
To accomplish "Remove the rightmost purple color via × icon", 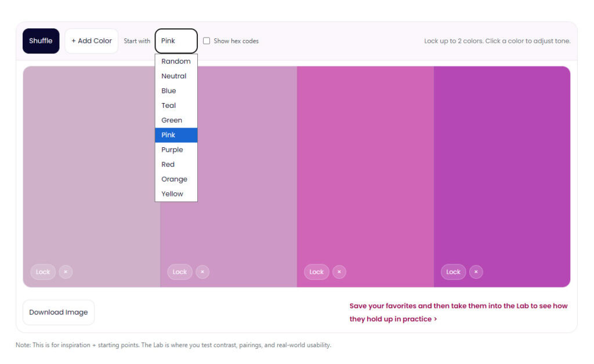I will point(476,272).
